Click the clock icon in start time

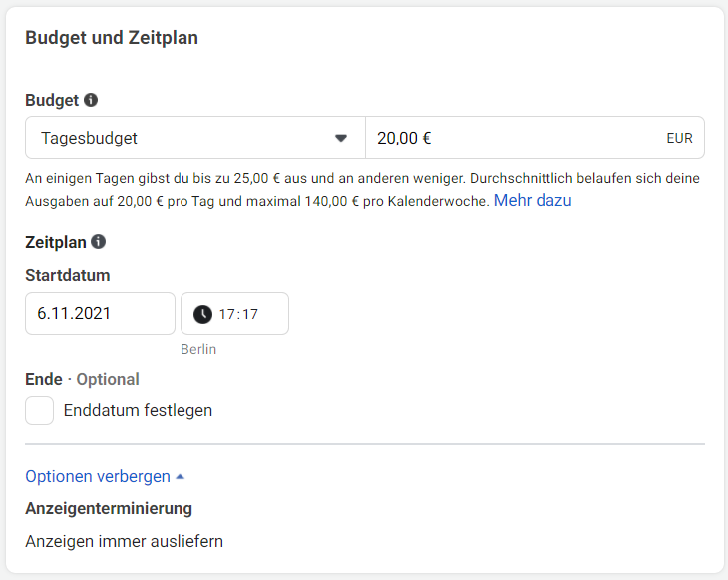[202, 314]
